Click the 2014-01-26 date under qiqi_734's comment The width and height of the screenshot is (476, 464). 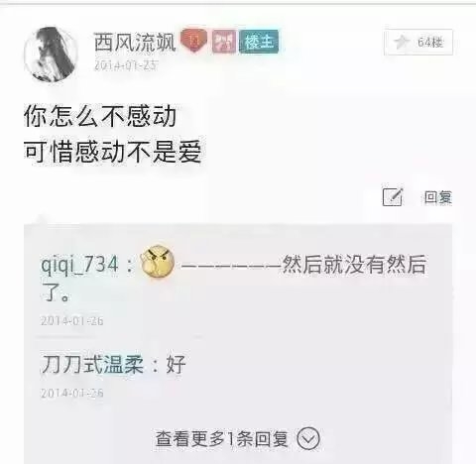pyautogui.click(x=72, y=320)
